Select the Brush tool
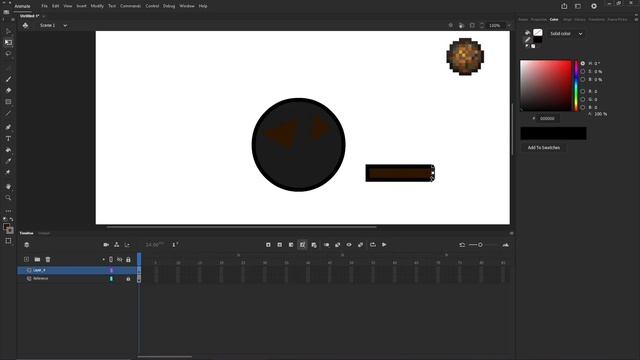The image size is (640, 360). pos(8,79)
